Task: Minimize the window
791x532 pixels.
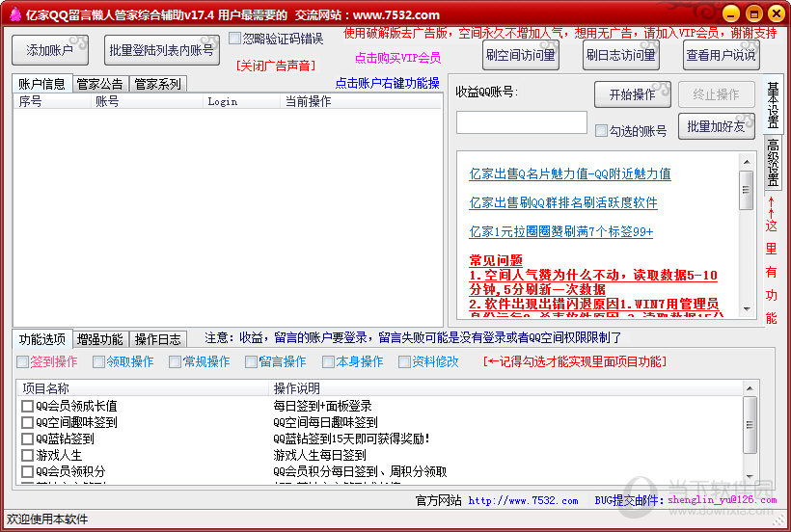Action: point(730,13)
